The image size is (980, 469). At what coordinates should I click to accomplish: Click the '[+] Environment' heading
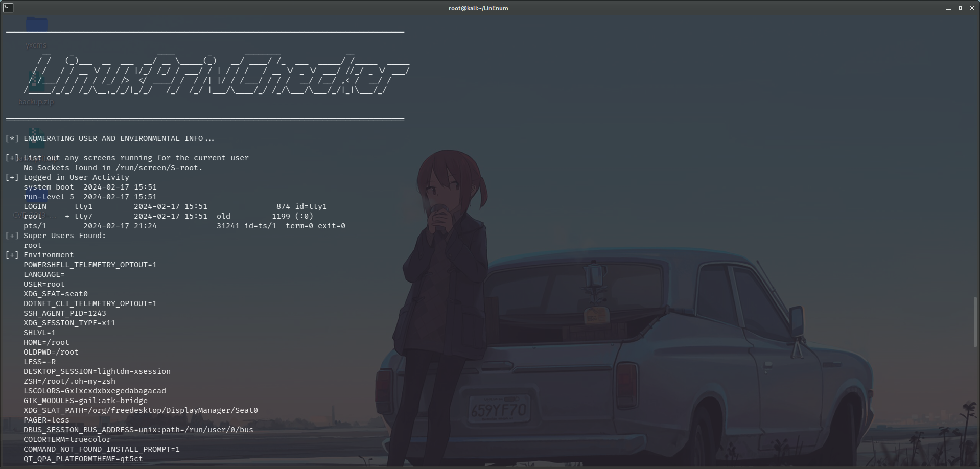coord(39,255)
